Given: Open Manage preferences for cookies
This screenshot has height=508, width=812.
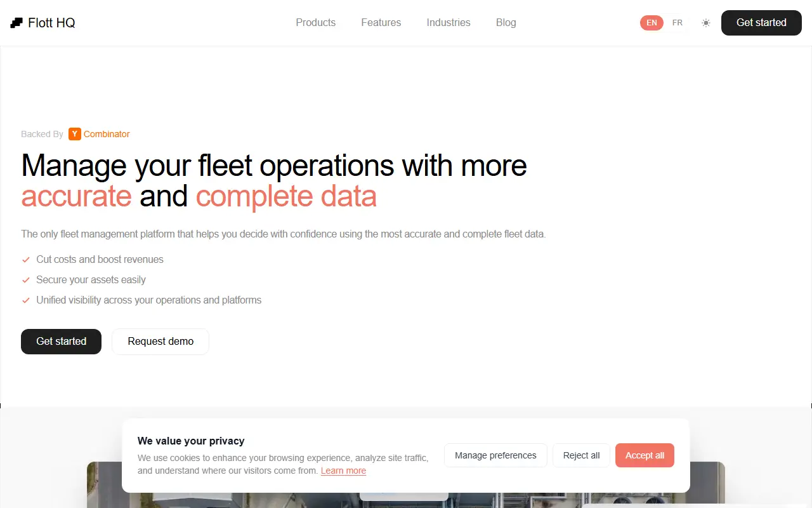Looking at the screenshot, I should 495,455.
